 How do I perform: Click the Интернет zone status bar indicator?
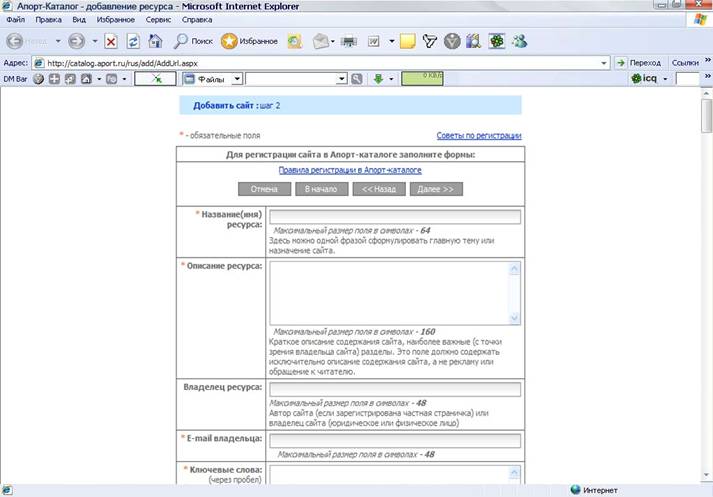pos(594,490)
